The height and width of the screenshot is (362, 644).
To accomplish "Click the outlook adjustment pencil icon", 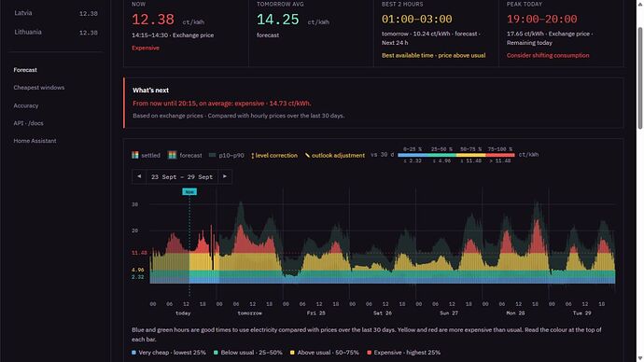I will 307,155.
